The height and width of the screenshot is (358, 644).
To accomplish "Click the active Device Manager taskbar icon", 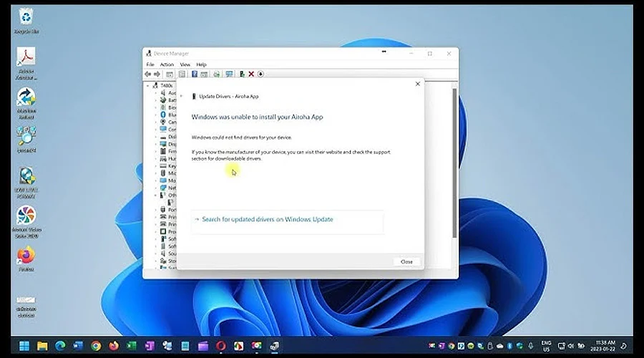I will coord(274,346).
